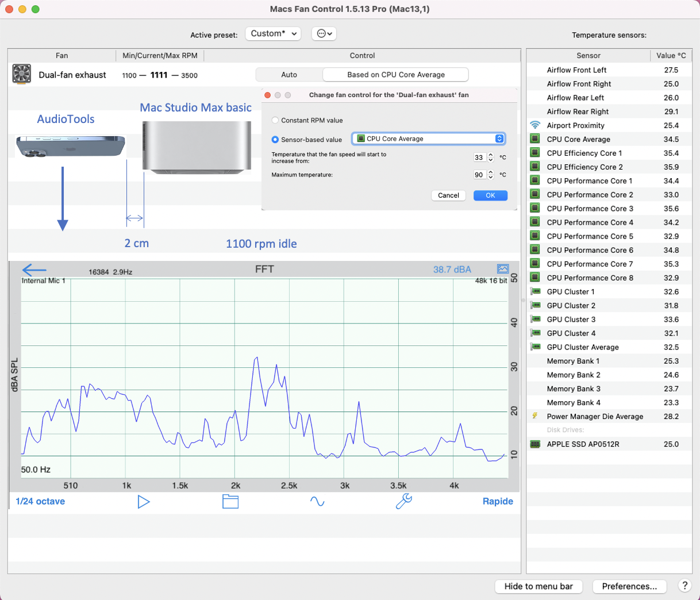Click the Sensor column header
The height and width of the screenshot is (600, 700).
pyautogui.click(x=589, y=55)
